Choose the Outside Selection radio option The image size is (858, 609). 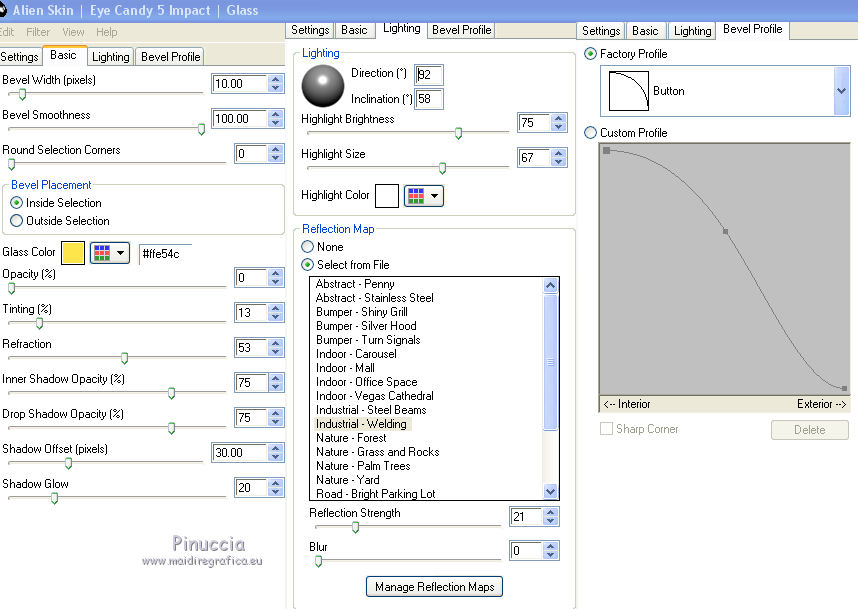[16, 221]
